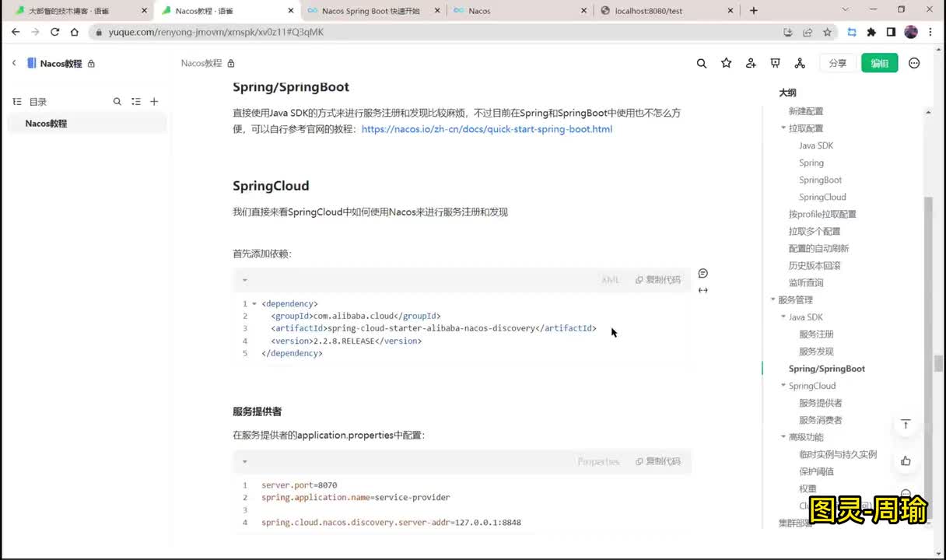Copy the XML code with 复制代码
The height and width of the screenshot is (560, 946).
[658, 280]
